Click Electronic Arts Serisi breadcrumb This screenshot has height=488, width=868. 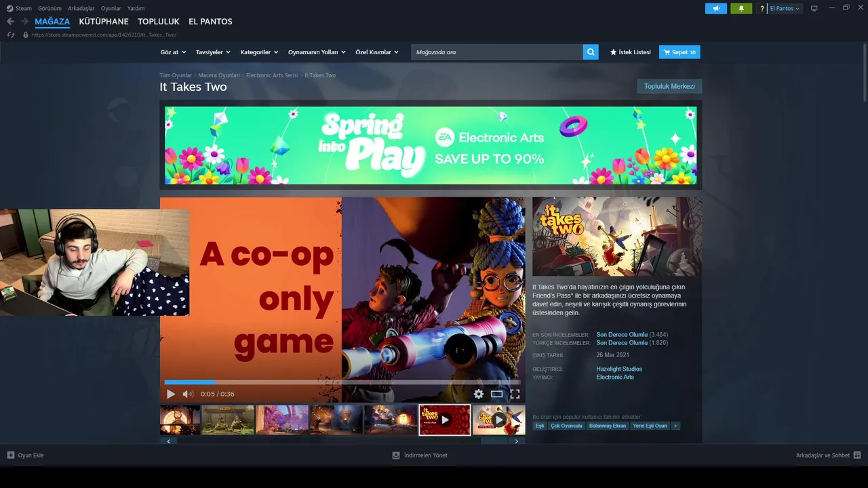click(272, 75)
